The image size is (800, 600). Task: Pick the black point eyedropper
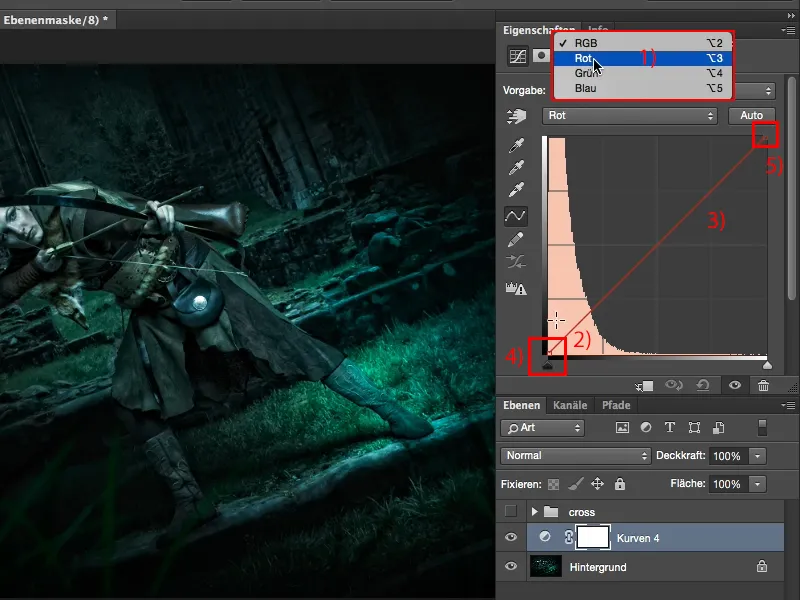[x=516, y=145]
